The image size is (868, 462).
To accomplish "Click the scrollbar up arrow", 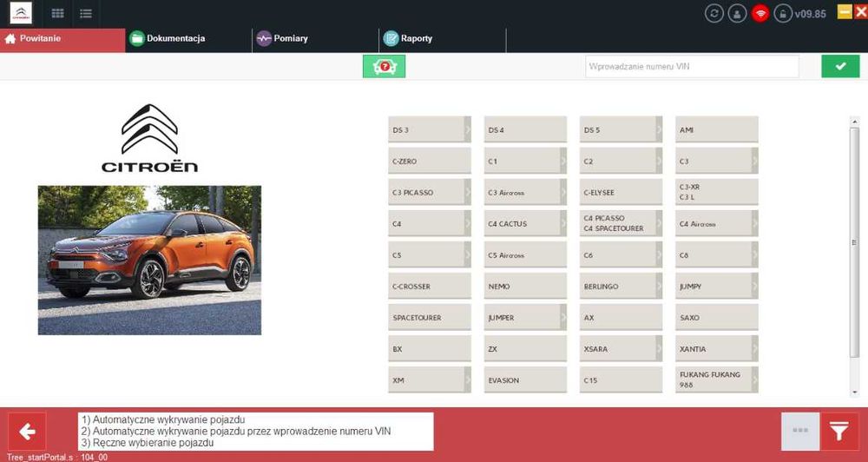I will (x=854, y=122).
